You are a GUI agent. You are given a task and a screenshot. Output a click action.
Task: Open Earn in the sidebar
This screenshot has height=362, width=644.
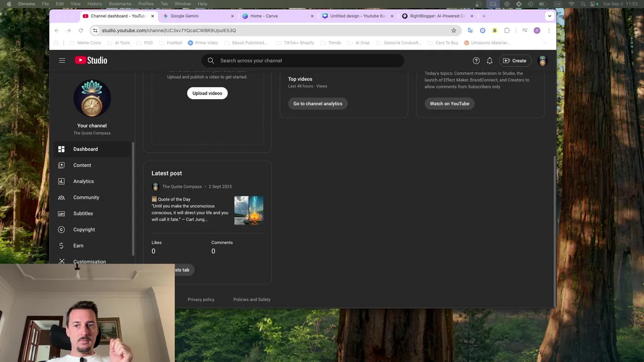pyautogui.click(x=93, y=246)
